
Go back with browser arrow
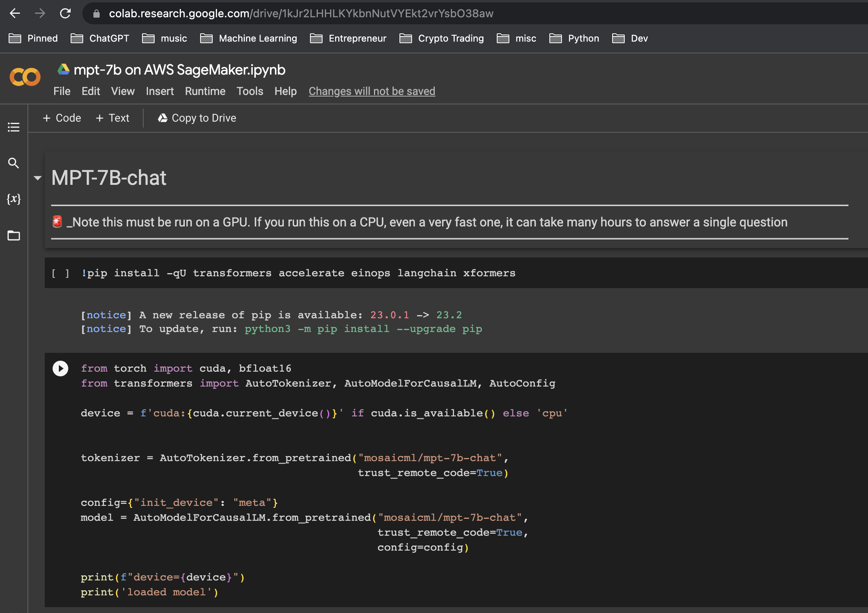tap(15, 14)
